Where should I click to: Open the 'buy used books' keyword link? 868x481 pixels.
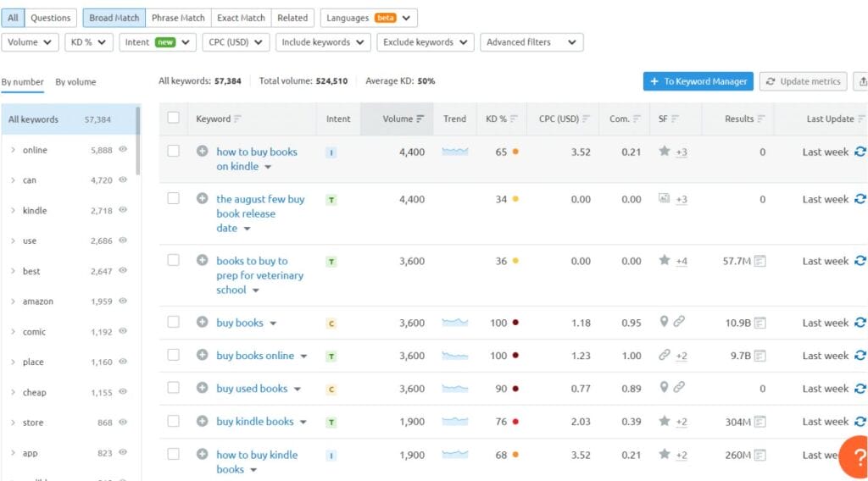point(252,389)
